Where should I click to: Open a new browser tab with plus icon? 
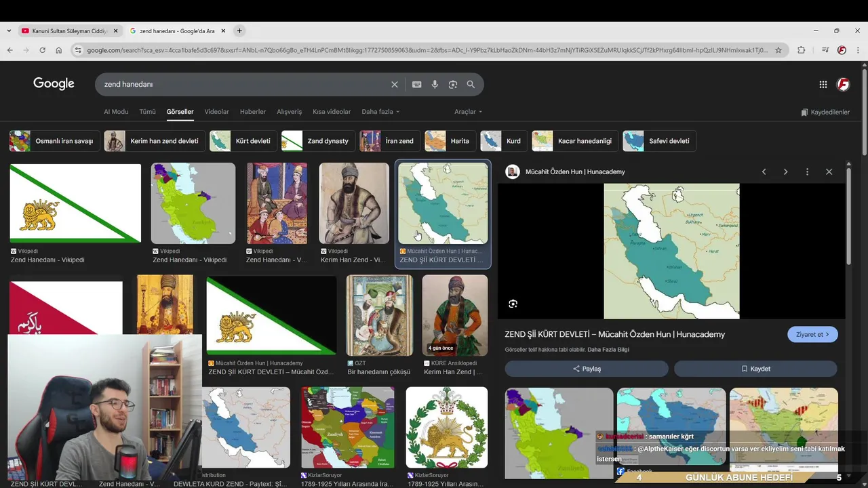[x=239, y=30]
